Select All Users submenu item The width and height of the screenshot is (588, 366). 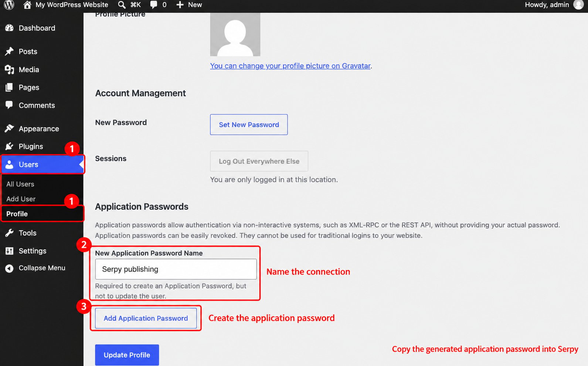point(20,184)
